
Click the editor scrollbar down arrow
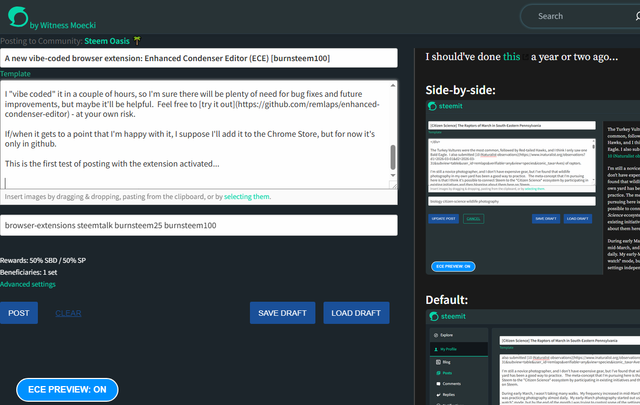393,175
